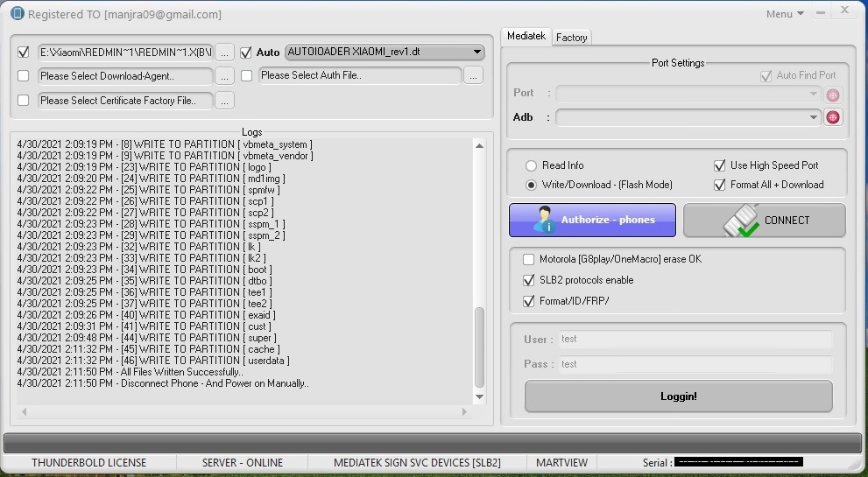868x477 pixels.
Task: Select the Read Info radio option
Action: [x=531, y=165]
